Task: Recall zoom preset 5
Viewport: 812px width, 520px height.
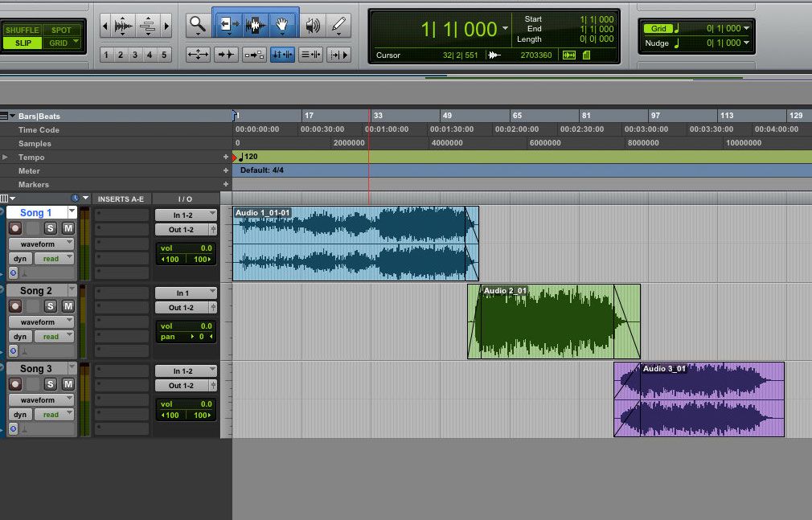Action: pos(164,55)
